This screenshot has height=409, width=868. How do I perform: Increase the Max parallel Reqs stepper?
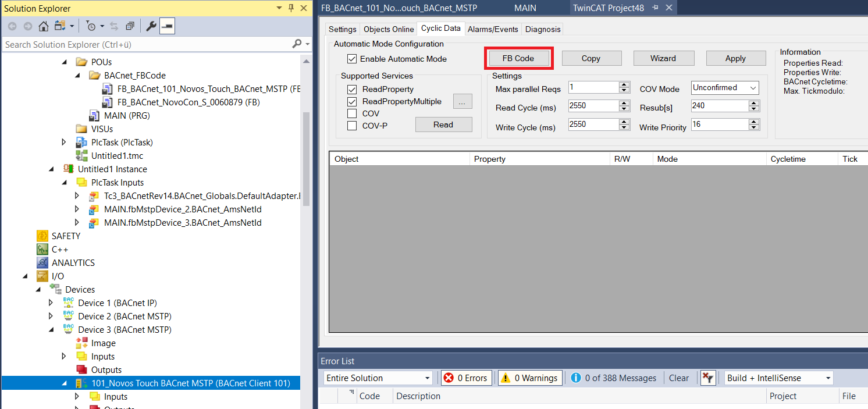624,84
